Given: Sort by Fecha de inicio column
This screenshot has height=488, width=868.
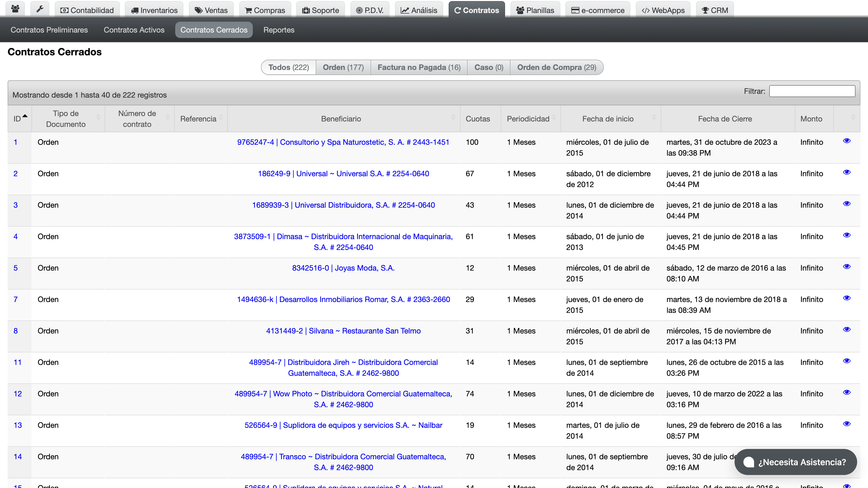Looking at the screenshot, I should click(611, 118).
